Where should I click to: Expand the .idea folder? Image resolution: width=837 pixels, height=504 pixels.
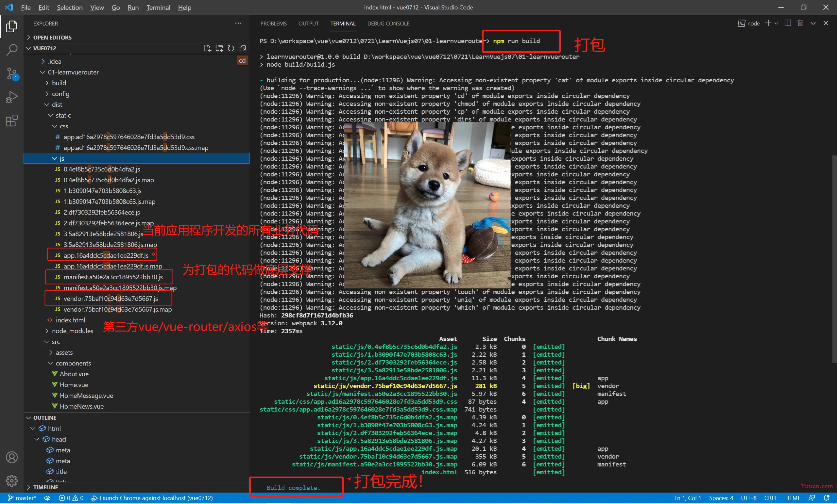point(137,61)
